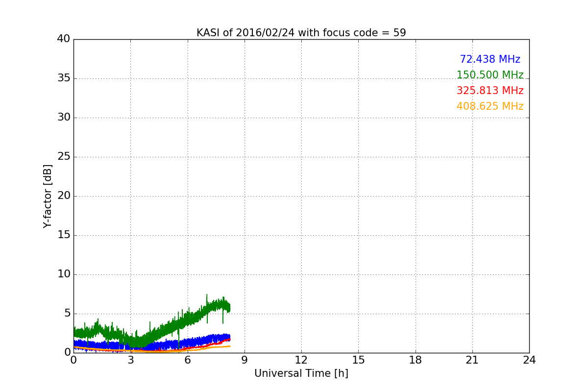
Task: Click the x-axis tick label 6
Action: pos(187,360)
